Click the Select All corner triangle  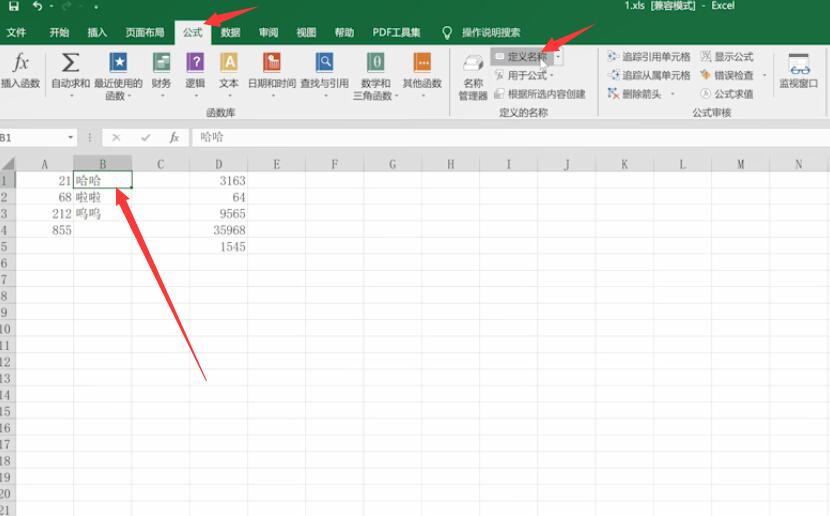point(8,164)
